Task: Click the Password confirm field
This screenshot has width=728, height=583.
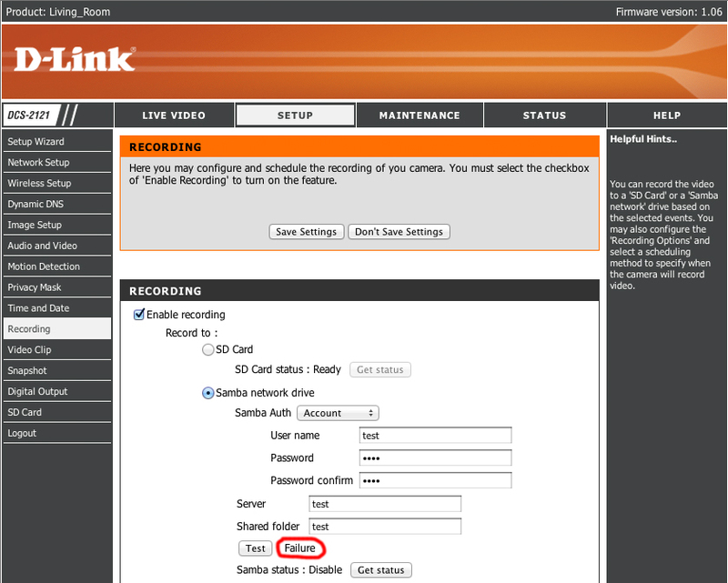Action: tap(436, 480)
